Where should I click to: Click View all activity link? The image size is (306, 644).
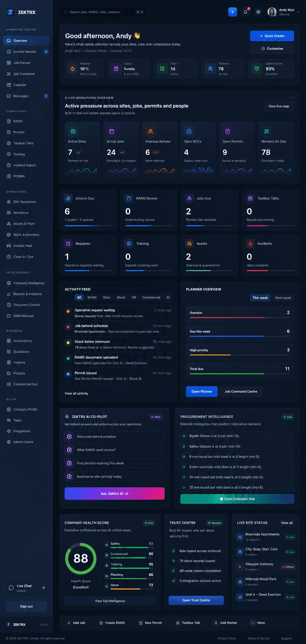point(76,393)
